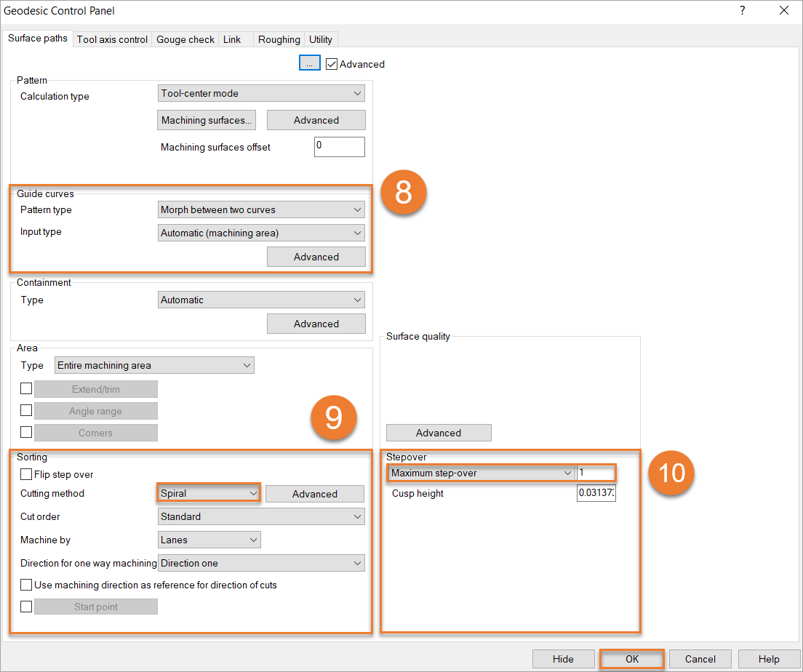Enable the Flip step over checkbox

pyautogui.click(x=26, y=474)
